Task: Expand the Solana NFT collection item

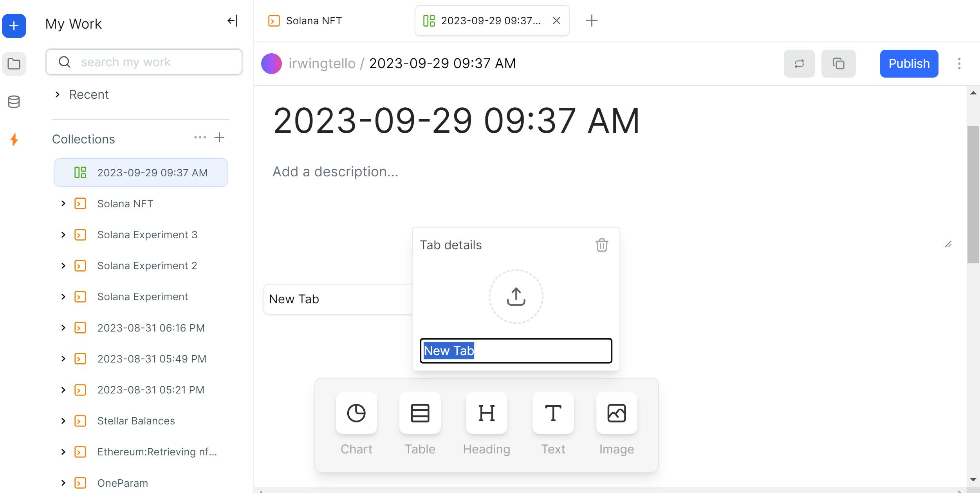Action: [63, 203]
